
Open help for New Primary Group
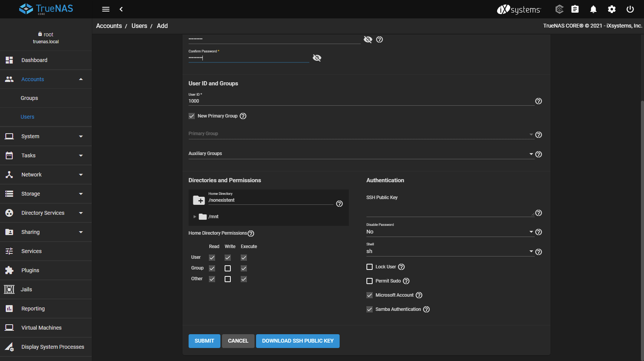243,116
